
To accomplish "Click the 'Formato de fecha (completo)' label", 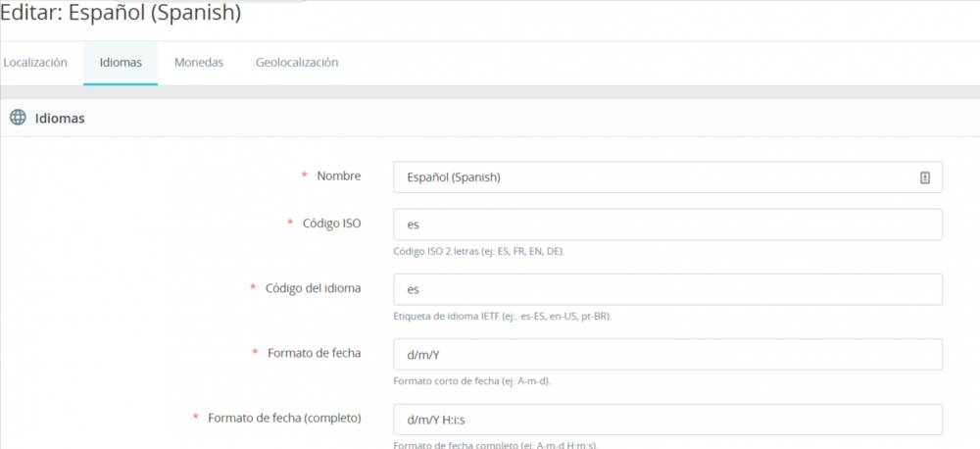I will (x=285, y=418).
